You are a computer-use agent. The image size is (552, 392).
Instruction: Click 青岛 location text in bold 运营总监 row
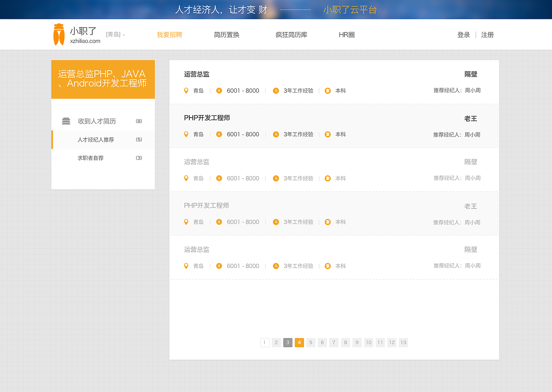tap(198, 90)
